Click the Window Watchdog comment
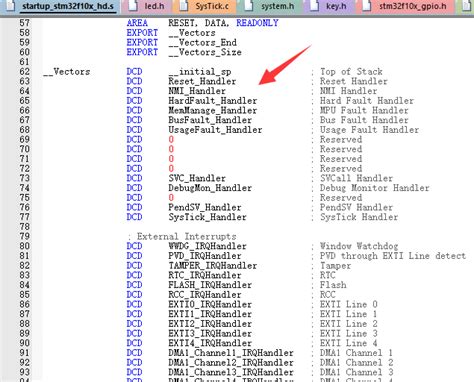The image size is (474, 382). coord(355,246)
